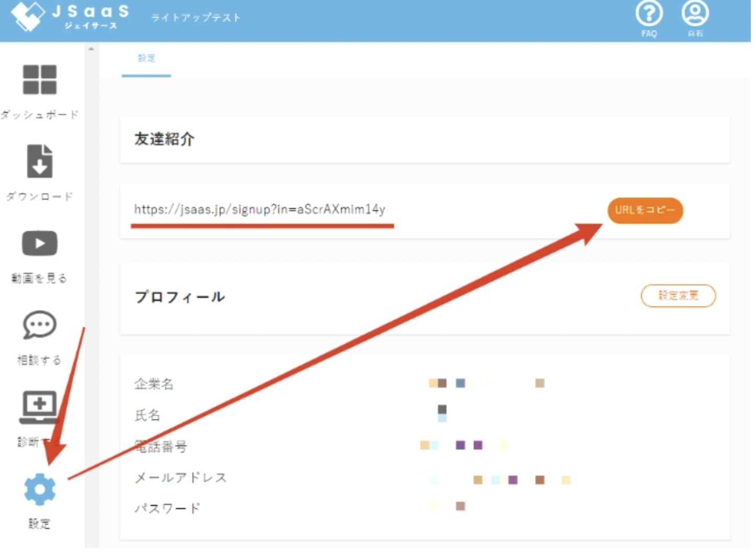Open 相談する chat bubble icon
Image resolution: width=756 pixels, height=553 pixels.
tap(40, 325)
